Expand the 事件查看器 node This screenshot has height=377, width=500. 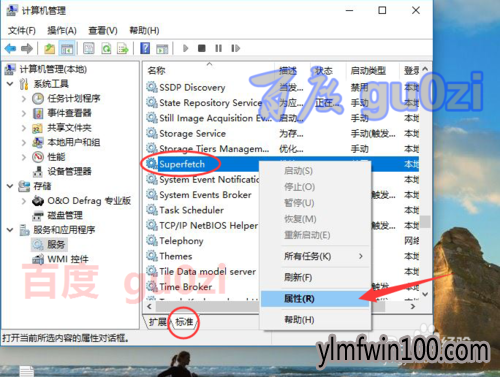point(24,113)
